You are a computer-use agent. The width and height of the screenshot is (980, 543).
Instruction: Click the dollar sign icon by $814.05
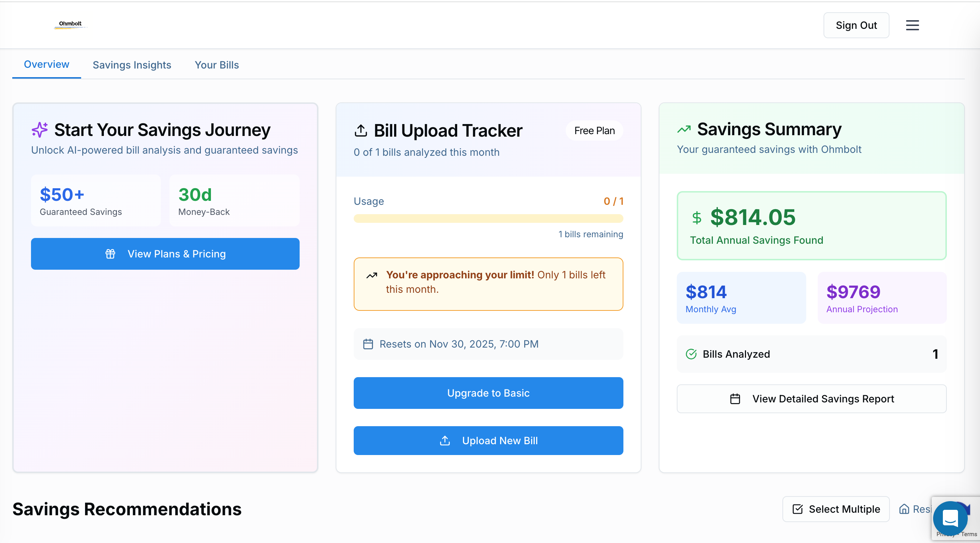(x=697, y=218)
